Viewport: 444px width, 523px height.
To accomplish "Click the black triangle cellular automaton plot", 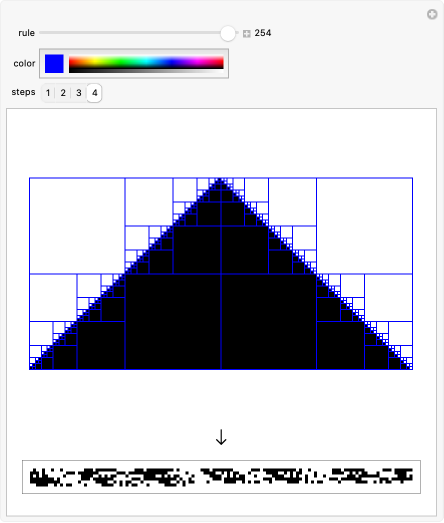I will (221, 274).
